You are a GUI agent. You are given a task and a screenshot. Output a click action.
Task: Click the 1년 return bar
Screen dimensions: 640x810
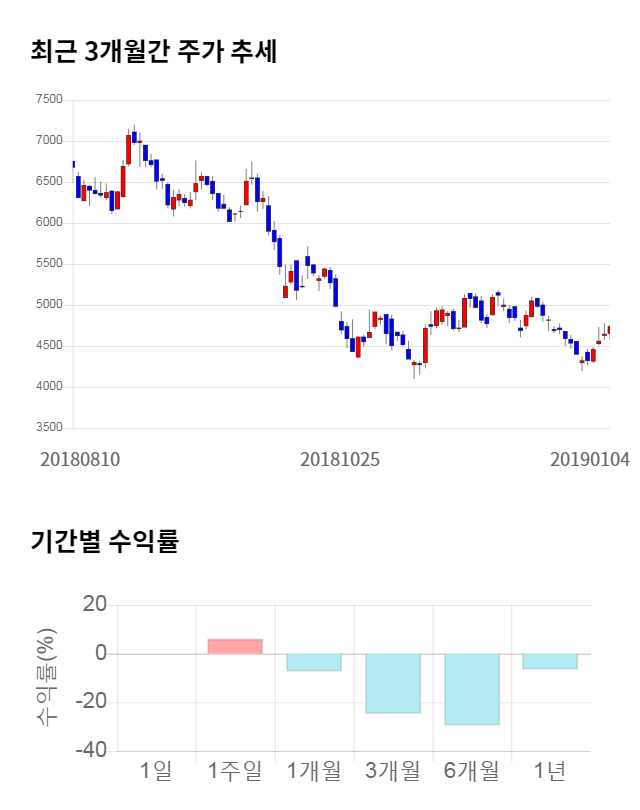(x=550, y=661)
